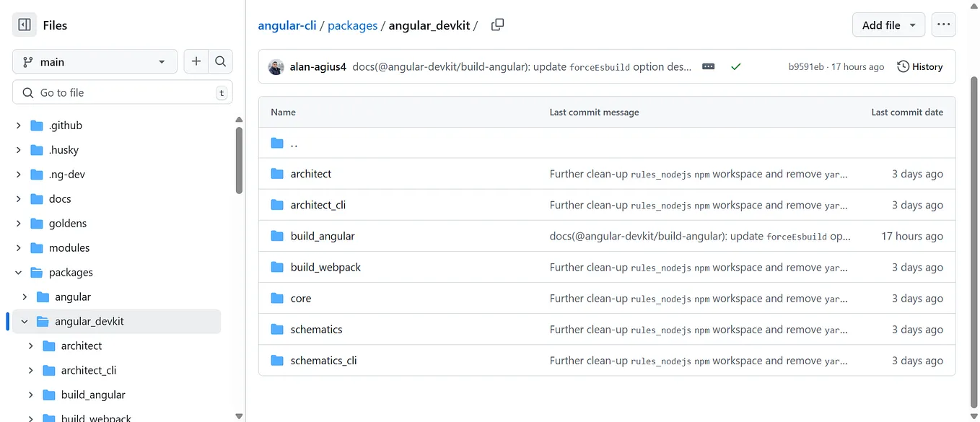The height and width of the screenshot is (422, 980).
Task: Select docs in the file tree
Action: pyautogui.click(x=60, y=199)
